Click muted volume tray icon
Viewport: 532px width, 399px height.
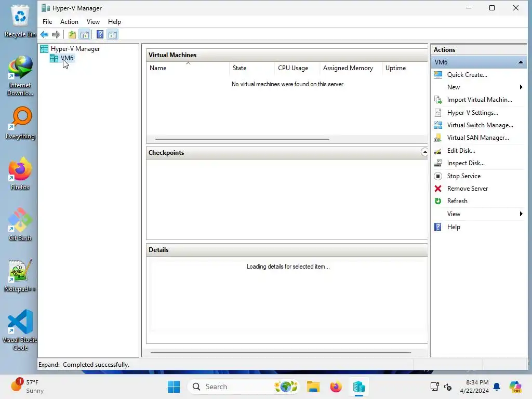click(447, 387)
